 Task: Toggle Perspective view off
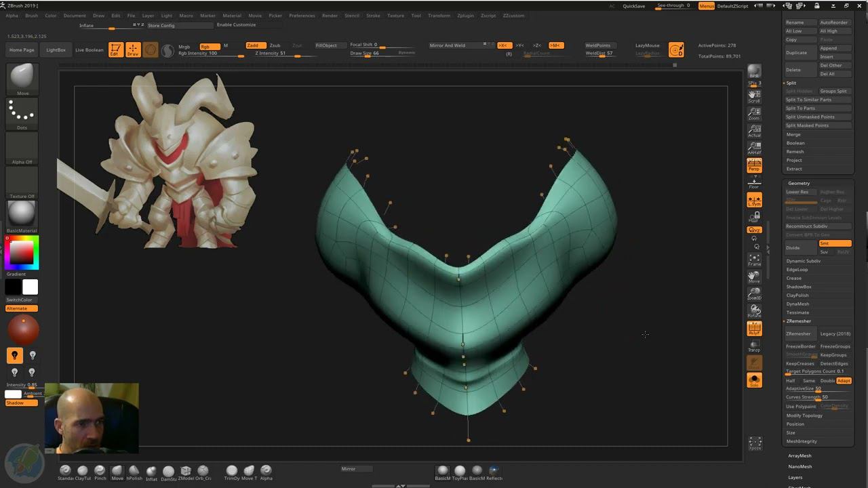click(x=754, y=165)
